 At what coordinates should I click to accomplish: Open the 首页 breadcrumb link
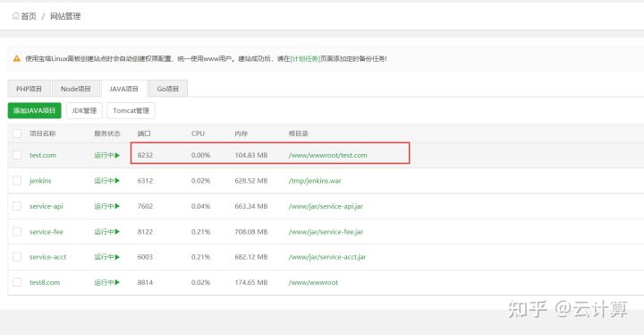point(29,16)
